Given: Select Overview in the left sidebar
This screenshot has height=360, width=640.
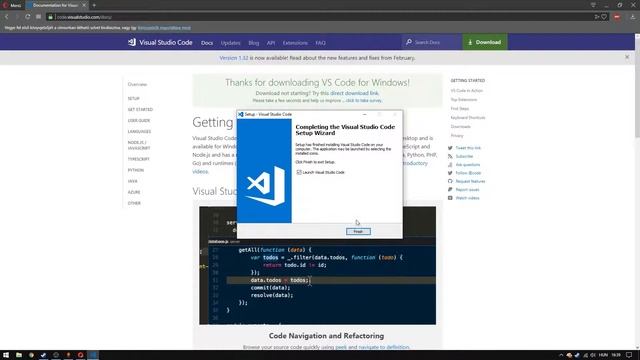Looking at the screenshot, I should (x=137, y=84).
